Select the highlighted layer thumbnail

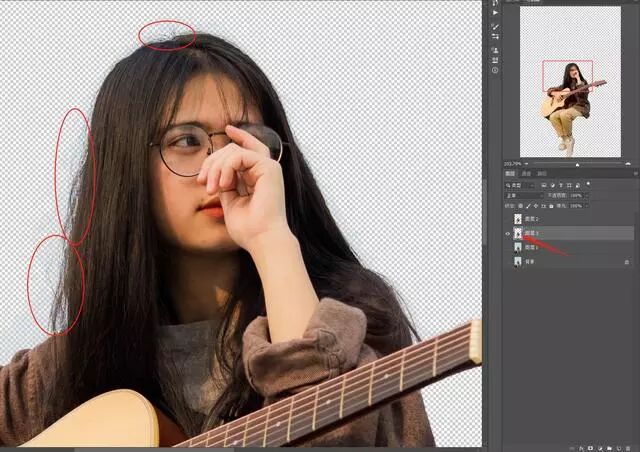[x=518, y=234]
